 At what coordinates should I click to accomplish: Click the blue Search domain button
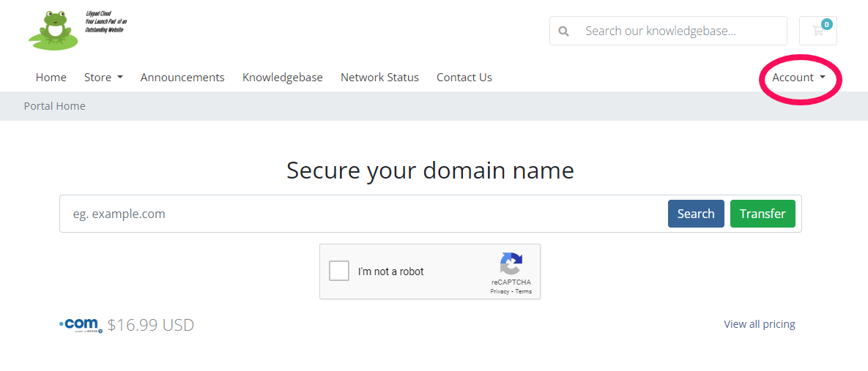696,214
